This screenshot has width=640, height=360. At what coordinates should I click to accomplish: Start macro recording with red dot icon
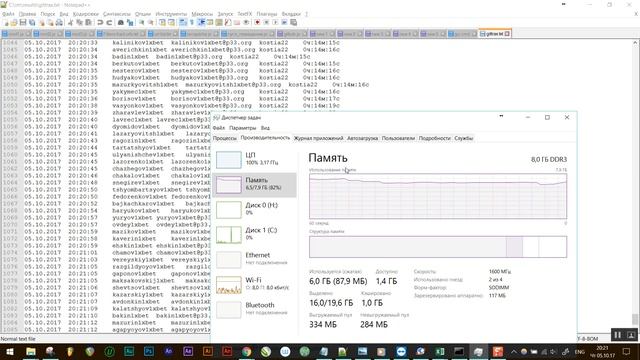coord(257,22)
